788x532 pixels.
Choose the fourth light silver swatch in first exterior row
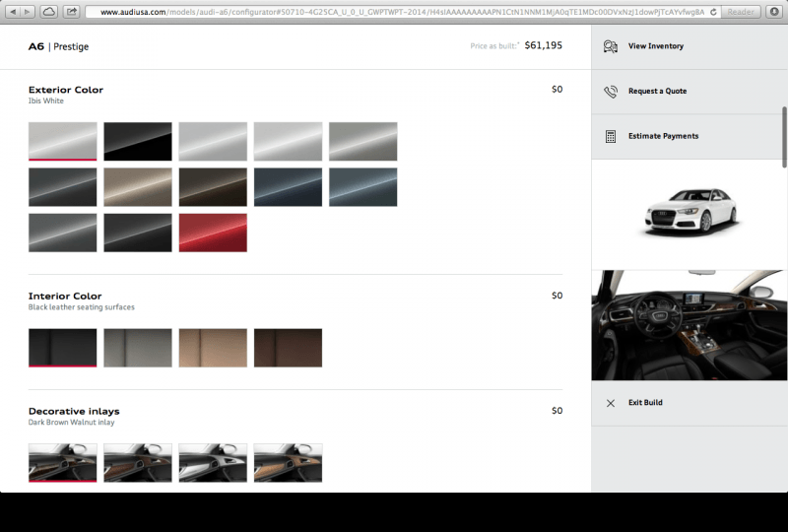(288, 141)
